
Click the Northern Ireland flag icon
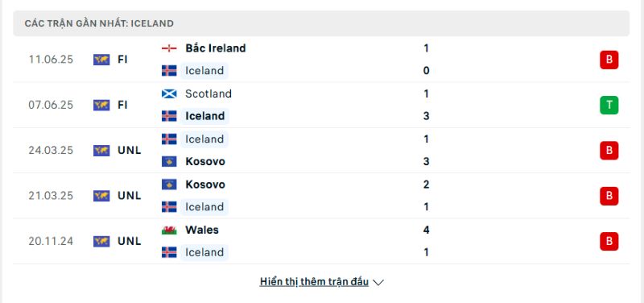click(169, 48)
